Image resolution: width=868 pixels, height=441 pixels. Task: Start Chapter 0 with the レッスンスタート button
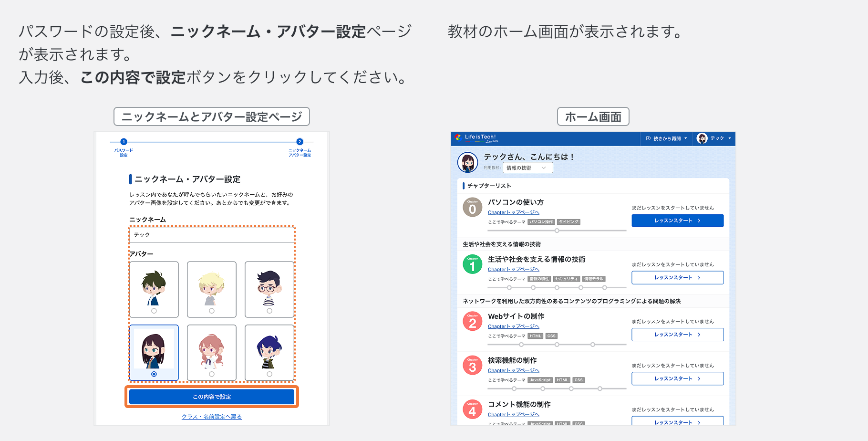pyautogui.click(x=677, y=220)
